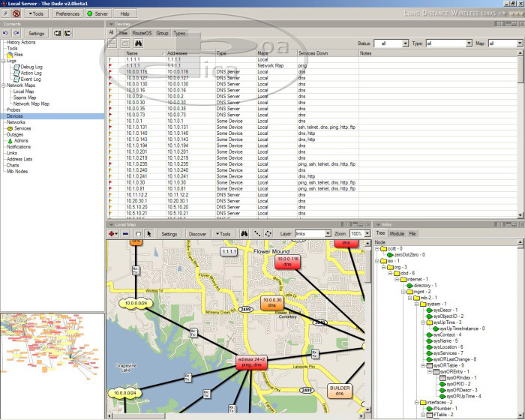Viewport: 525px width, 420px height.
Task: Click the Preferences button
Action: coord(67,13)
